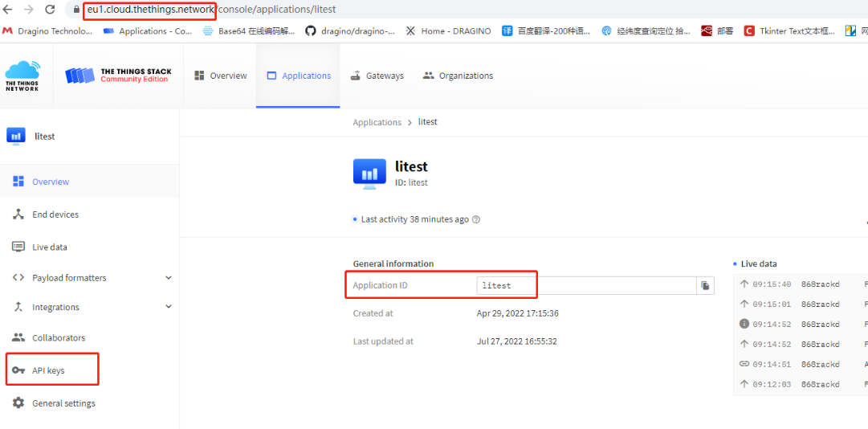Screen dimensions: 868x429
Task: Switch to the Gateways tab
Action: coord(377,76)
